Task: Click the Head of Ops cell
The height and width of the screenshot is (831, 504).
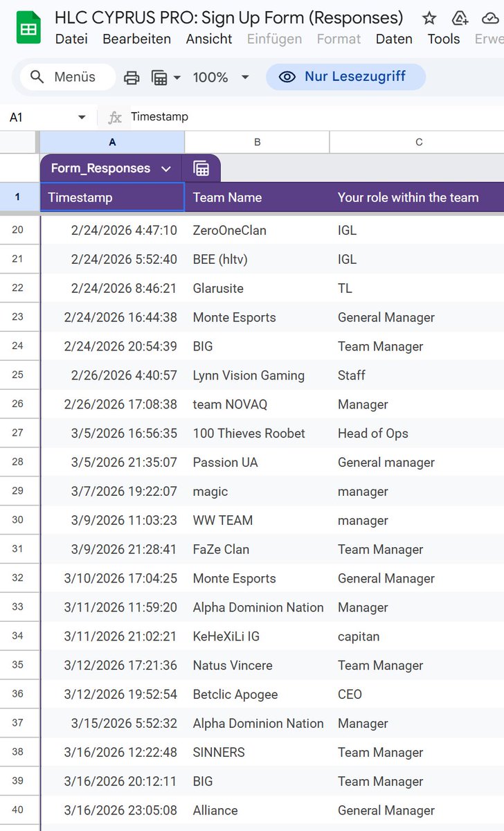Action: (x=417, y=434)
